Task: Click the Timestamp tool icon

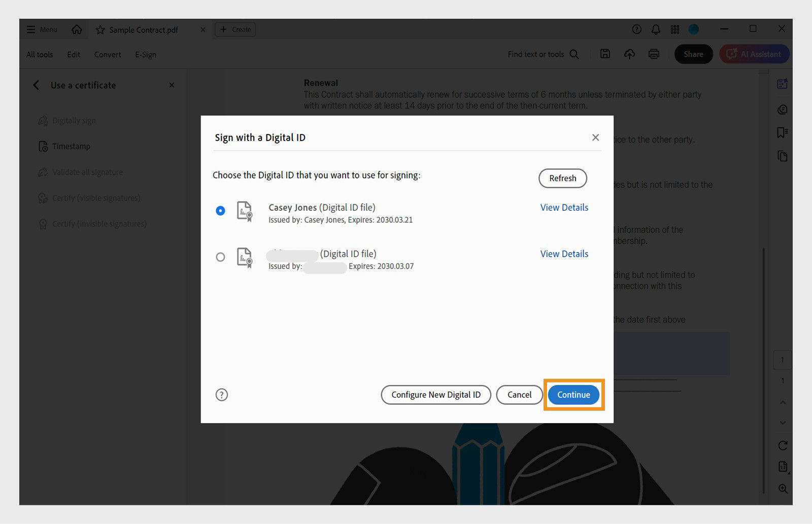Action: tap(43, 146)
